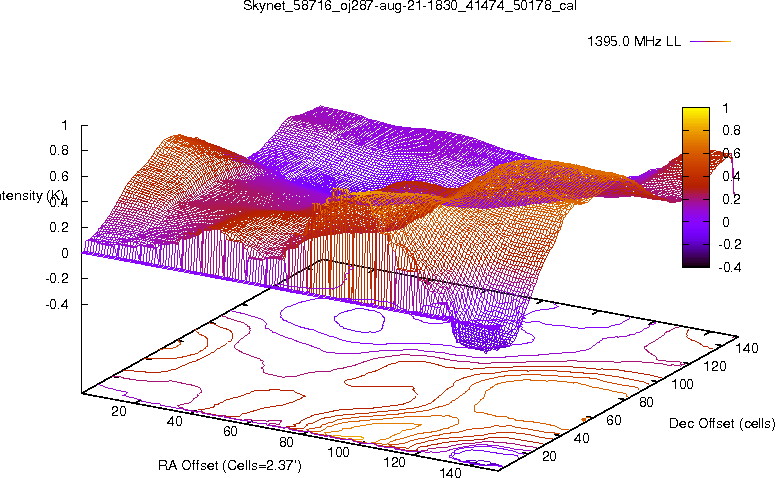Select the Dec Offset (cells) axis label
Screen dimensions: 775x478
tap(722, 423)
